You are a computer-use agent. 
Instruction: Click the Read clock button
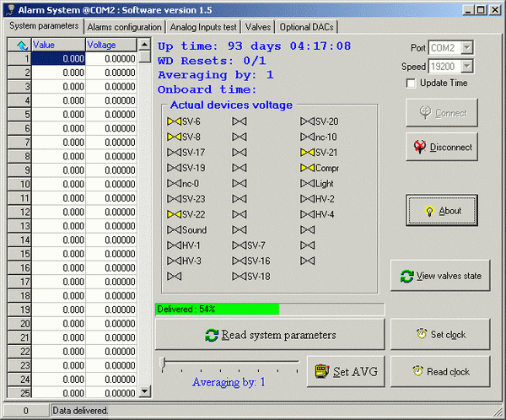coord(440,372)
